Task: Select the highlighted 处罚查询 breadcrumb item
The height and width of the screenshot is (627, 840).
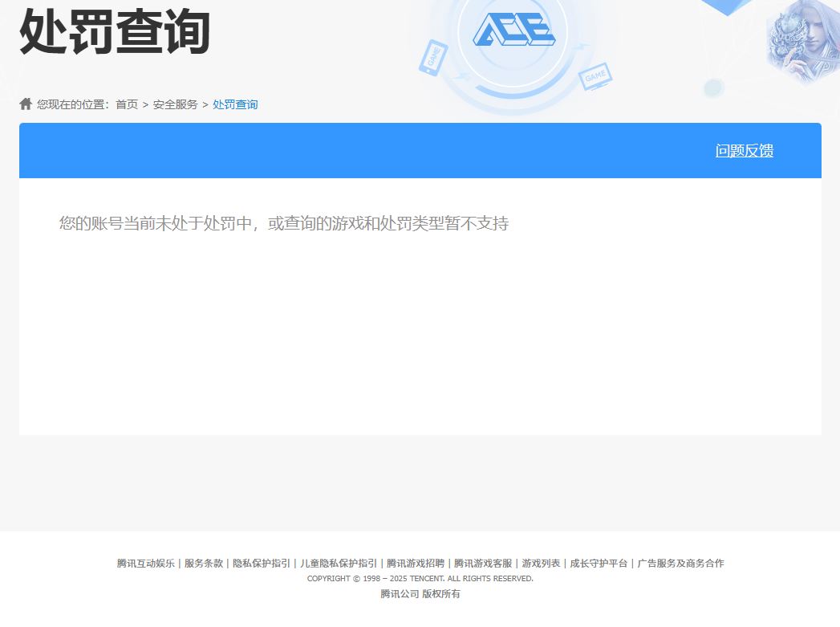Action: [x=234, y=104]
